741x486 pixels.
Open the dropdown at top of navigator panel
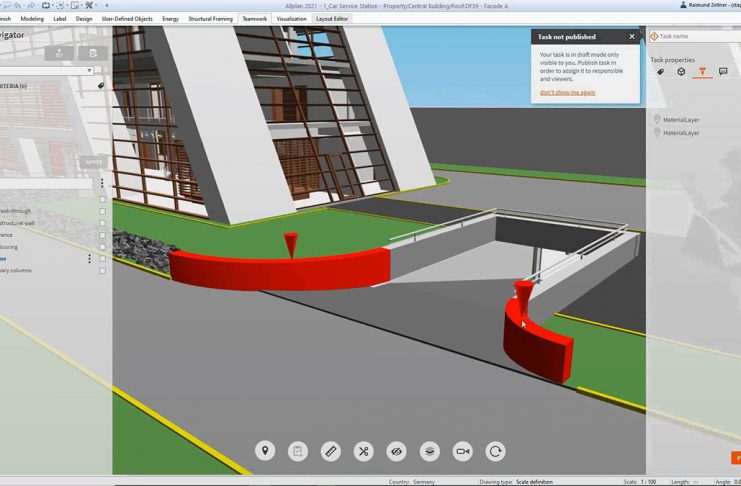click(x=89, y=71)
